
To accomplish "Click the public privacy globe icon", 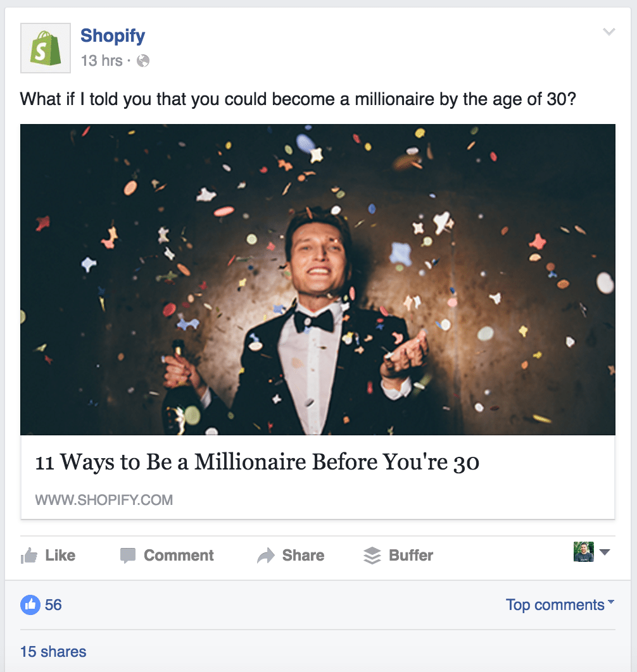I will 142,62.
